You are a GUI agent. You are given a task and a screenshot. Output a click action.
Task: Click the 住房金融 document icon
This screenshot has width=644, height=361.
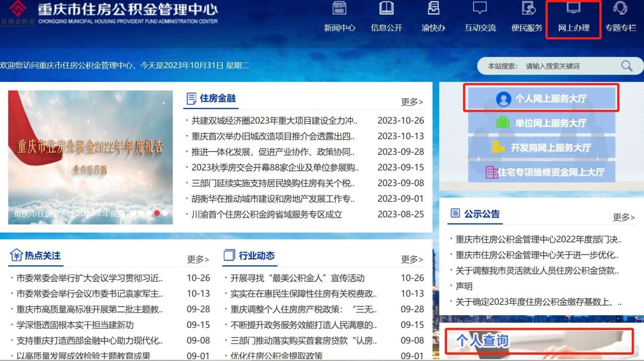(x=191, y=99)
